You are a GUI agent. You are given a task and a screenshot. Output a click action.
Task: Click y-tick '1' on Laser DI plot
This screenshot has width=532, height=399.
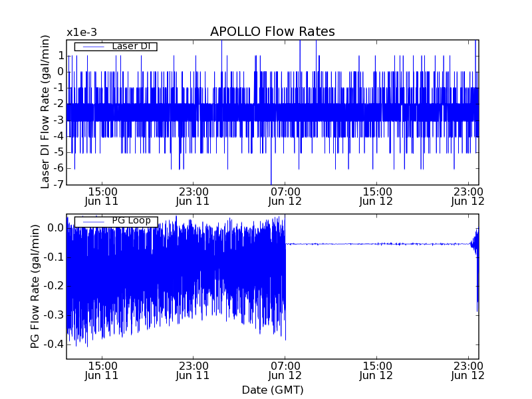61,56
